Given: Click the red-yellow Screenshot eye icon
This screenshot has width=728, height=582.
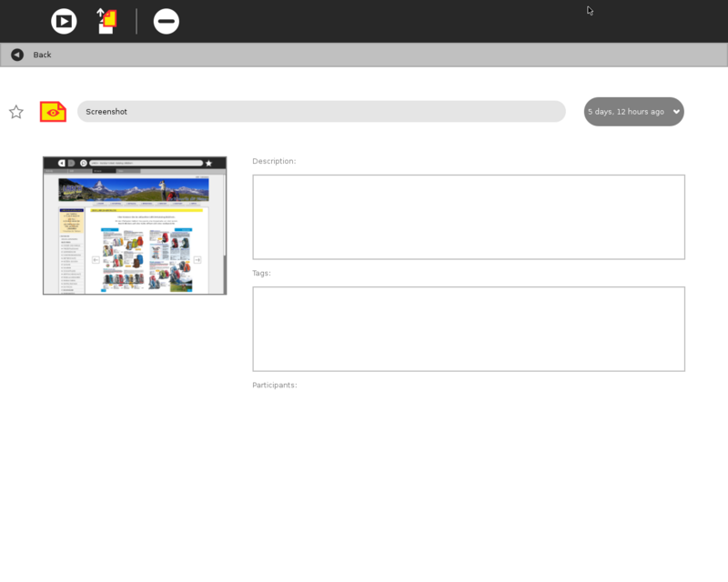Looking at the screenshot, I should click(53, 112).
